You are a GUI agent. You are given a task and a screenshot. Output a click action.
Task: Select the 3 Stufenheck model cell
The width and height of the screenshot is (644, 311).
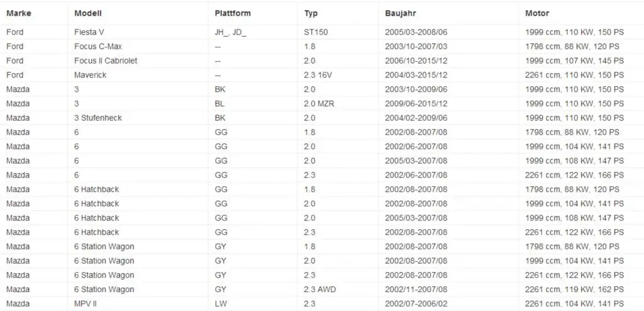98,118
